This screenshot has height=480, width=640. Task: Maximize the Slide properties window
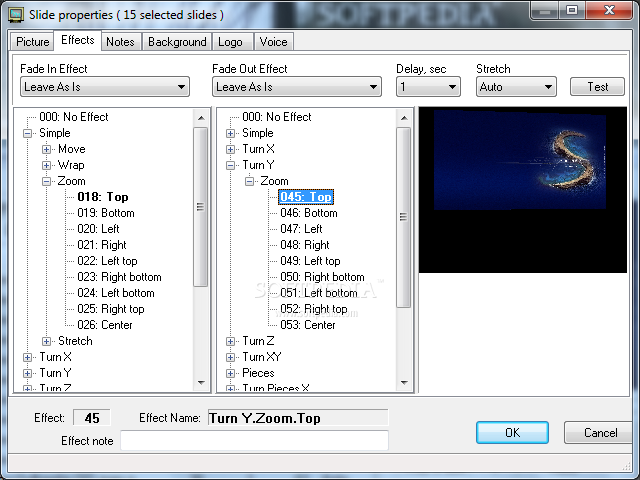[573, 10]
